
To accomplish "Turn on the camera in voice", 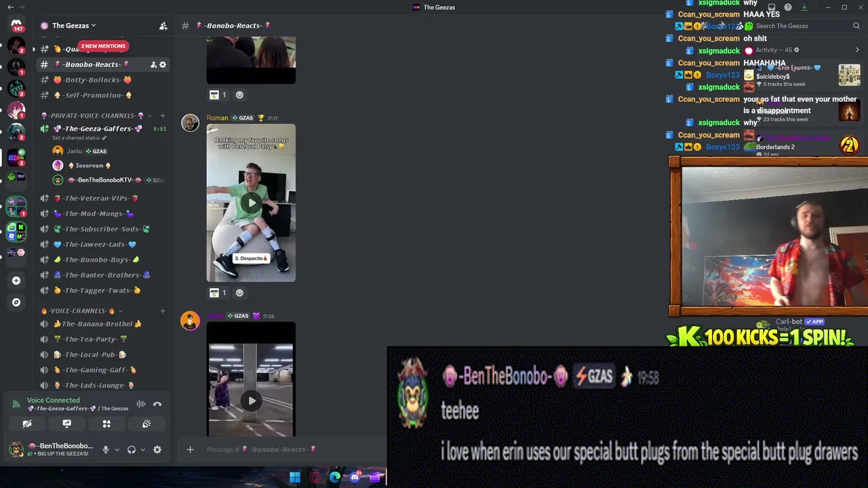I will 27,424.
